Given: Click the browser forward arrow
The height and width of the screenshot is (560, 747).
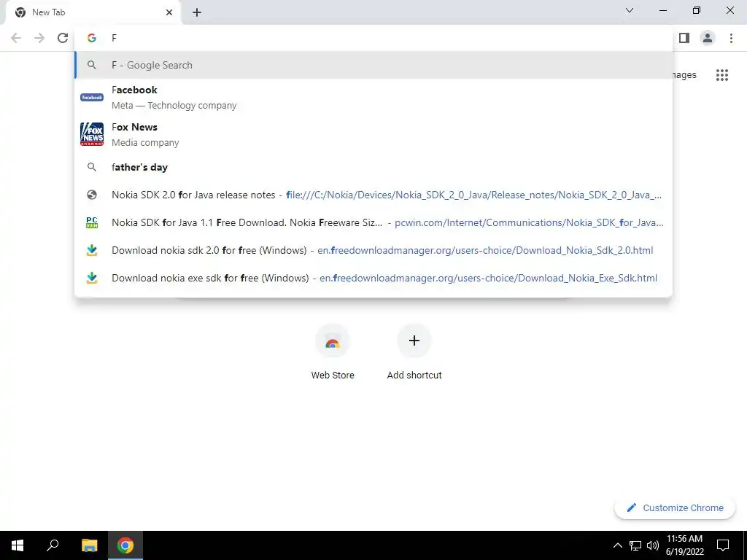Looking at the screenshot, I should tap(39, 38).
